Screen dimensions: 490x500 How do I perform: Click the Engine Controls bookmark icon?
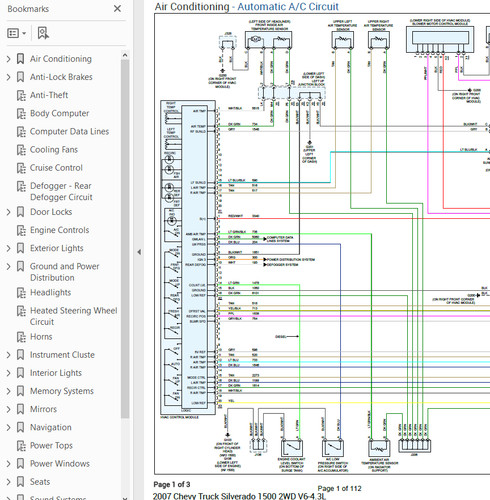21,230
